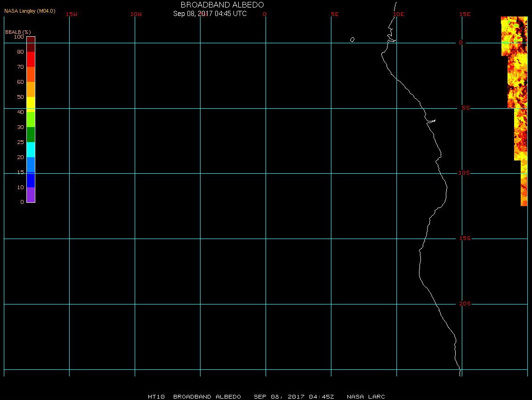Viewport: 532px width, 400px height.
Task: Click the MT10 text in the footer
Action: (156, 397)
